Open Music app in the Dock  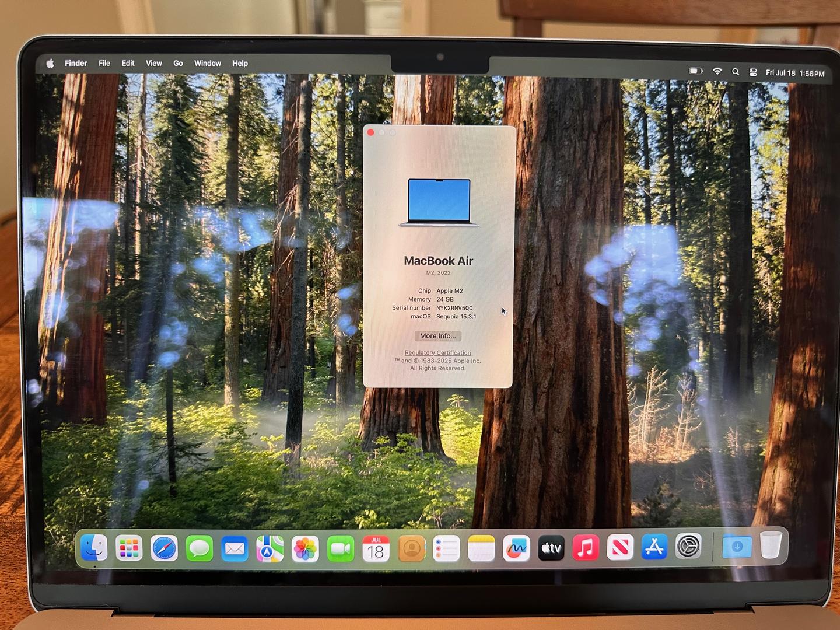click(x=586, y=548)
